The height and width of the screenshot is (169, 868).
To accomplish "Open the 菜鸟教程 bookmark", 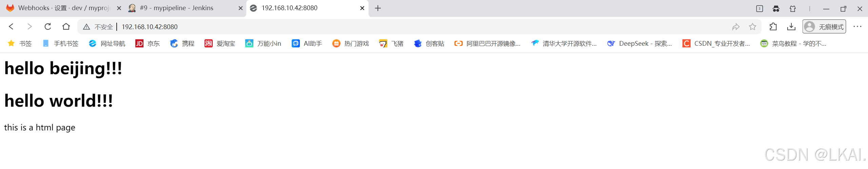I will (x=793, y=43).
